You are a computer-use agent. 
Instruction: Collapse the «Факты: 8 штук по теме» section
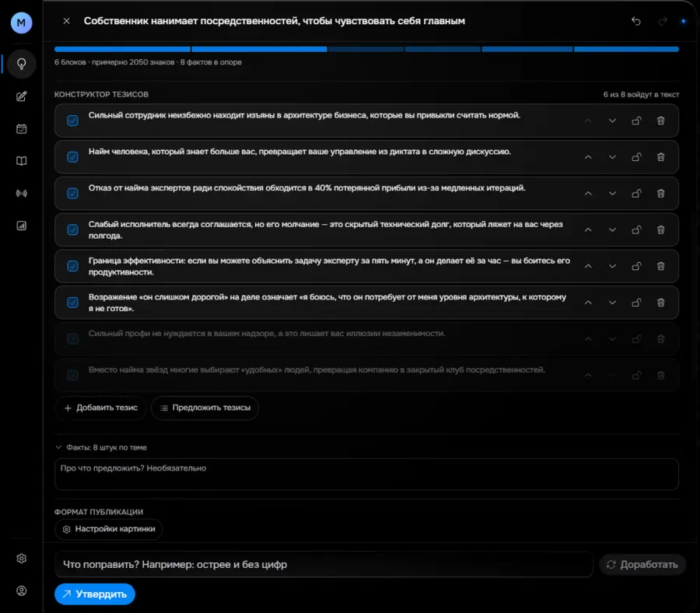click(101, 447)
